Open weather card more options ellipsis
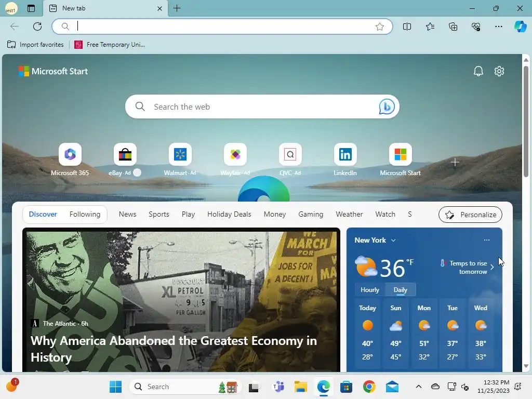The image size is (532, 399). click(486, 240)
